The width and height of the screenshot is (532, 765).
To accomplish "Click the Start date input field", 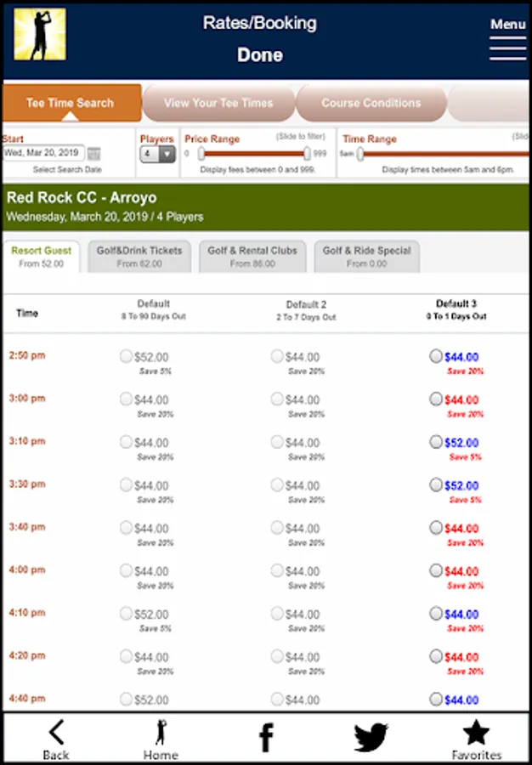I will (x=44, y=153).
